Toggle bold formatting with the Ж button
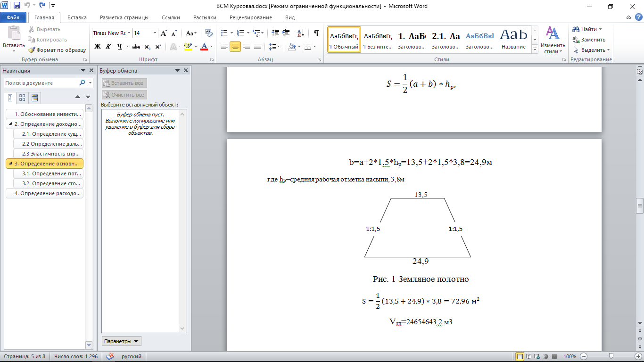The height and width of the screenshot is (362, 644). coord(98,47)
